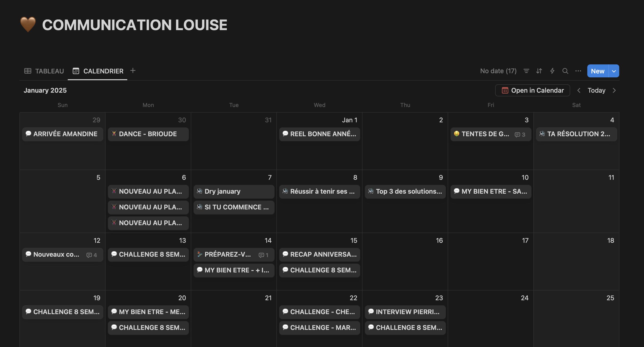Image resolution: width=644 pixels, height=347 pixels.
Task: Open the Dry january calendar entry
Action: pyautogui.click(x=234, y=191)
